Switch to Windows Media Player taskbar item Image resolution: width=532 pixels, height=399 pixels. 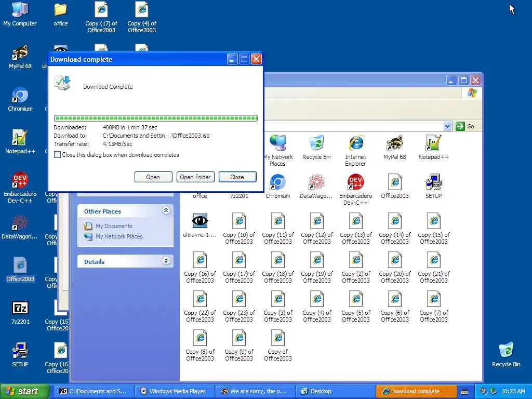(x=175, y=391)
